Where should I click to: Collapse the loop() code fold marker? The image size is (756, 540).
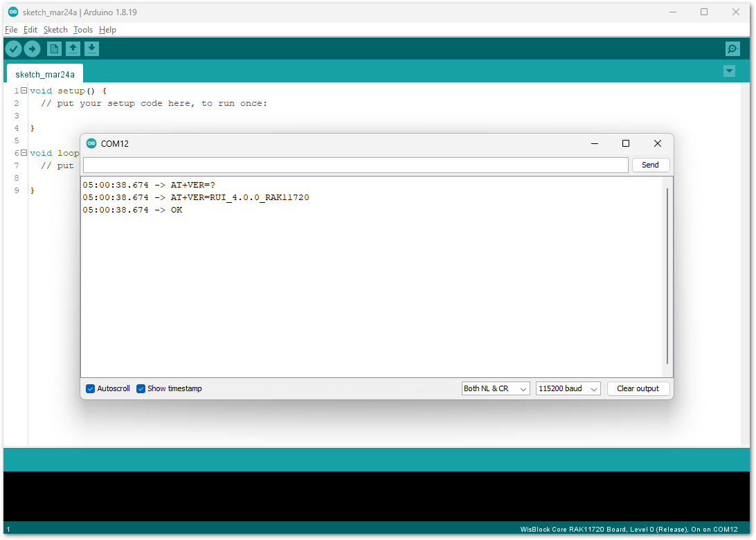pyautogui.click(x=24, y=152)
